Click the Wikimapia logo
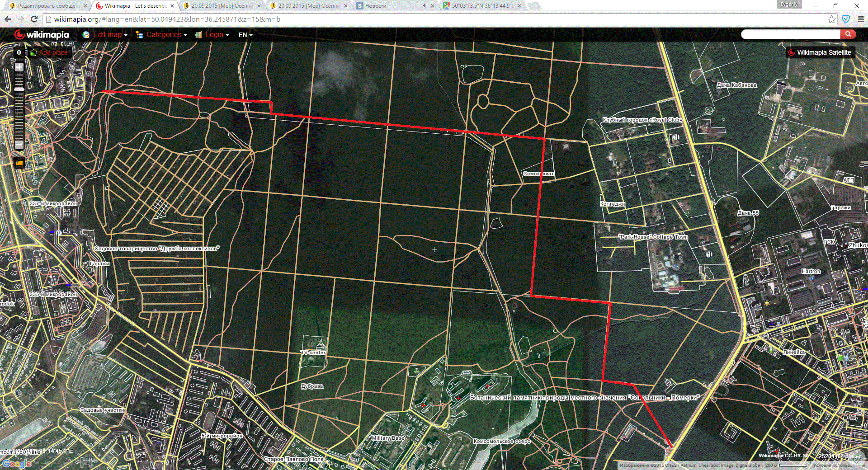Viewport: 868px width, 470px height. [x=42, y=35]
